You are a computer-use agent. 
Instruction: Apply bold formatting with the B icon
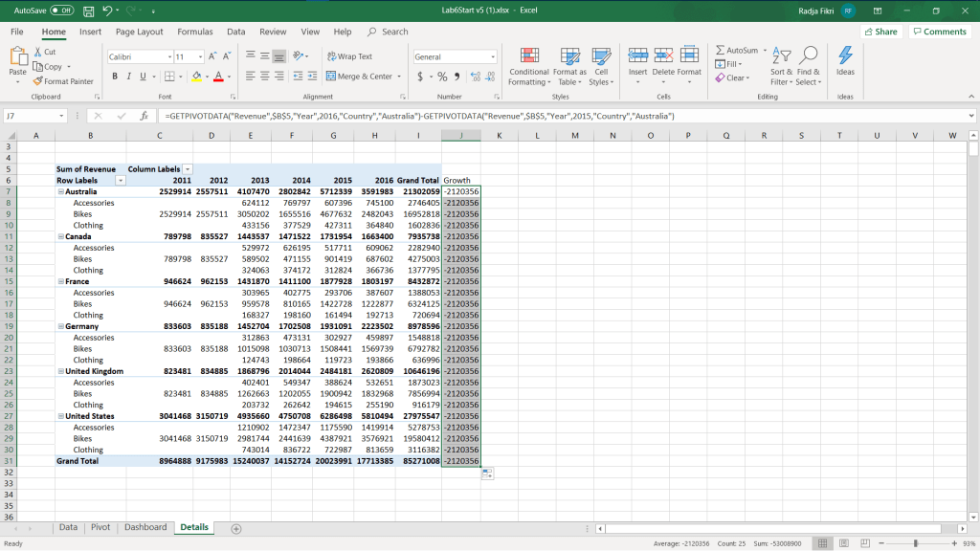(115, 77)
